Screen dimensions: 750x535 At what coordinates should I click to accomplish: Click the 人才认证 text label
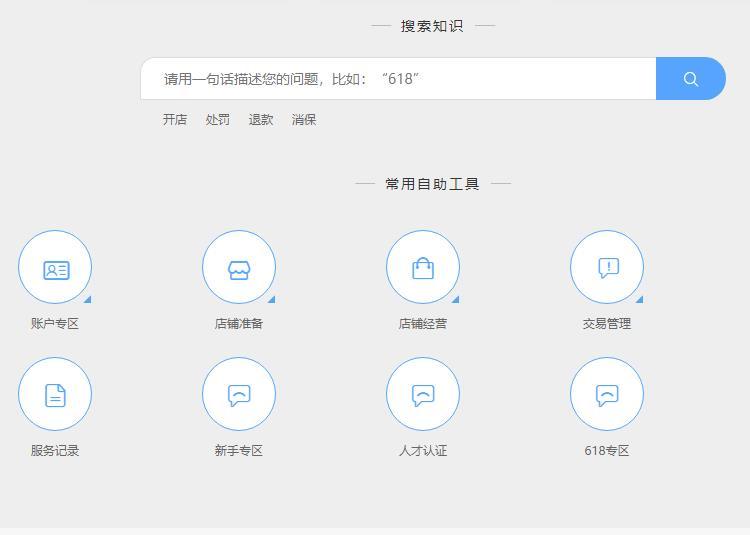423,450
